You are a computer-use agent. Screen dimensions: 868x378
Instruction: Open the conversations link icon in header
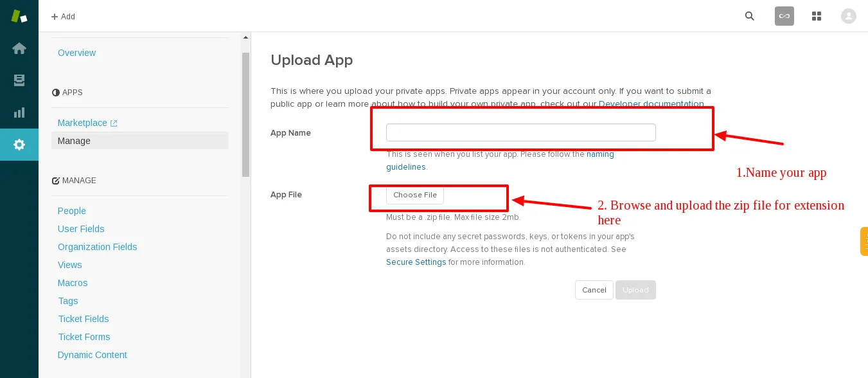784,16
